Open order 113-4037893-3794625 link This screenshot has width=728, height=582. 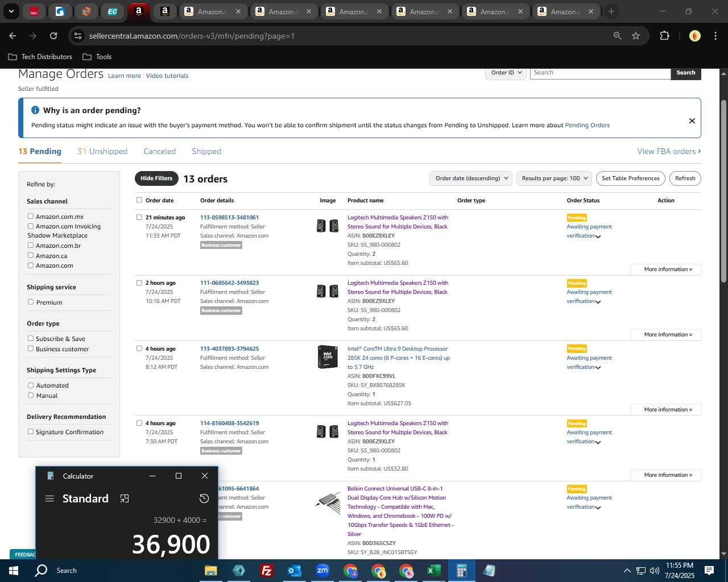[x=229, y=349]
